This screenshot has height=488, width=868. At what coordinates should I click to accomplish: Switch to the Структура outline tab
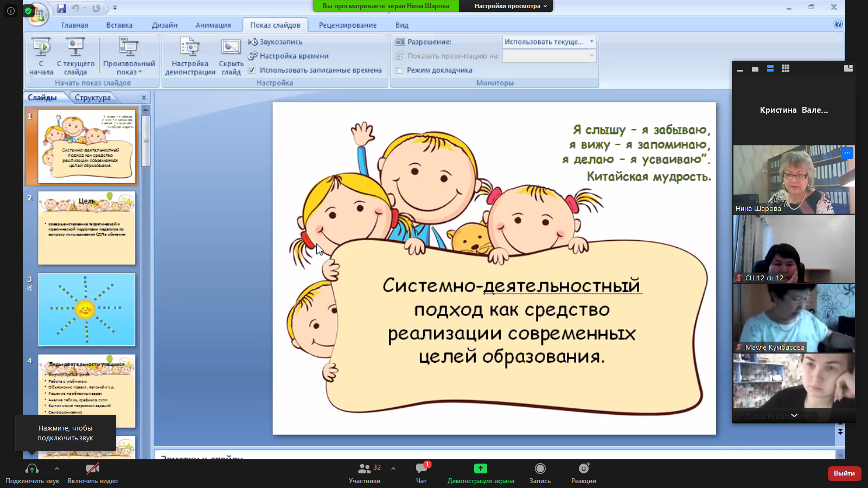pos(93,98)
